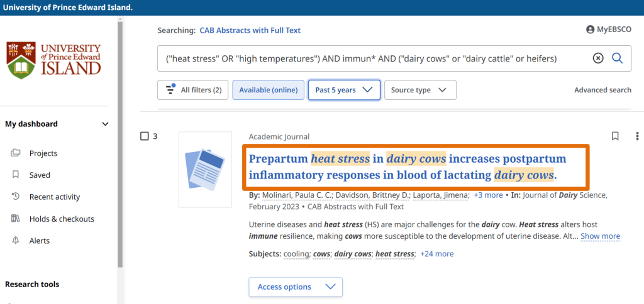The width and height of the screenshot is (644, 304).
Task: Click the magnifying glass search icon
Action: 617,58
